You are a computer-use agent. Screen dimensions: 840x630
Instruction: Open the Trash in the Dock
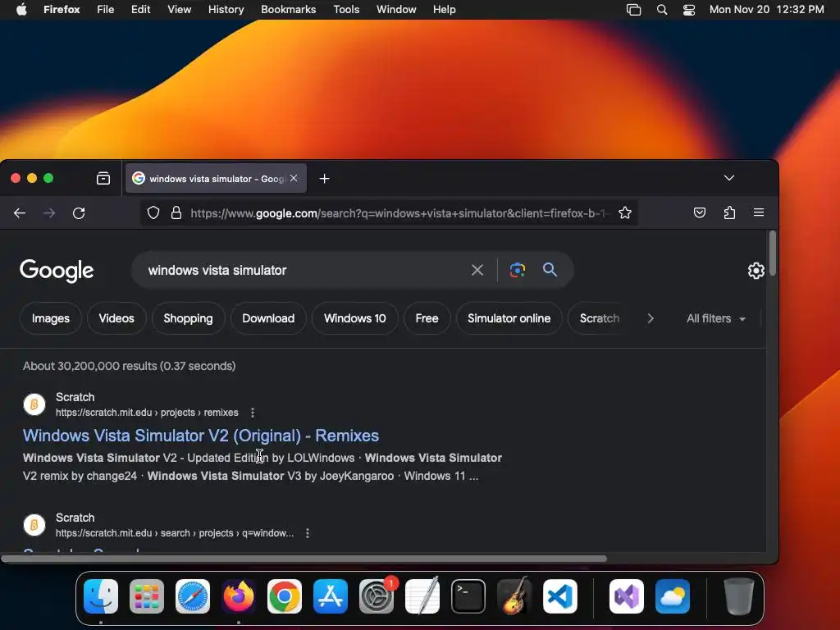click(x=739, y=596)
